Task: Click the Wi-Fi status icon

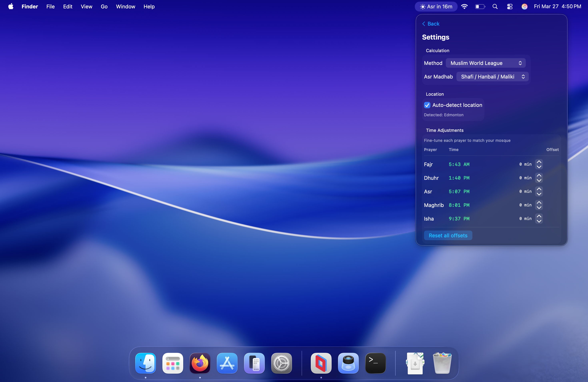Action: (x=464, y=7)
